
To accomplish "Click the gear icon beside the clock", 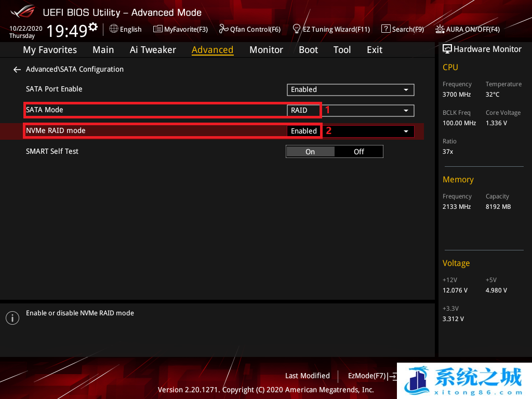I will coord(93,26).
